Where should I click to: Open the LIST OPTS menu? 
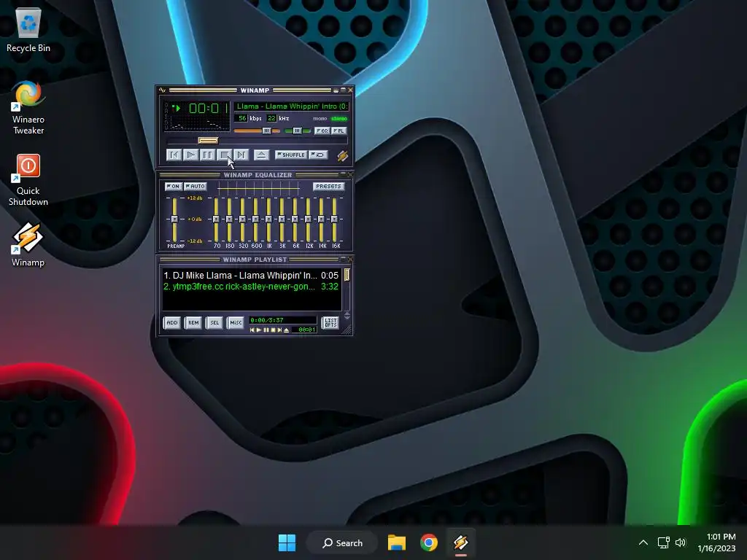[x=330, y=322]
